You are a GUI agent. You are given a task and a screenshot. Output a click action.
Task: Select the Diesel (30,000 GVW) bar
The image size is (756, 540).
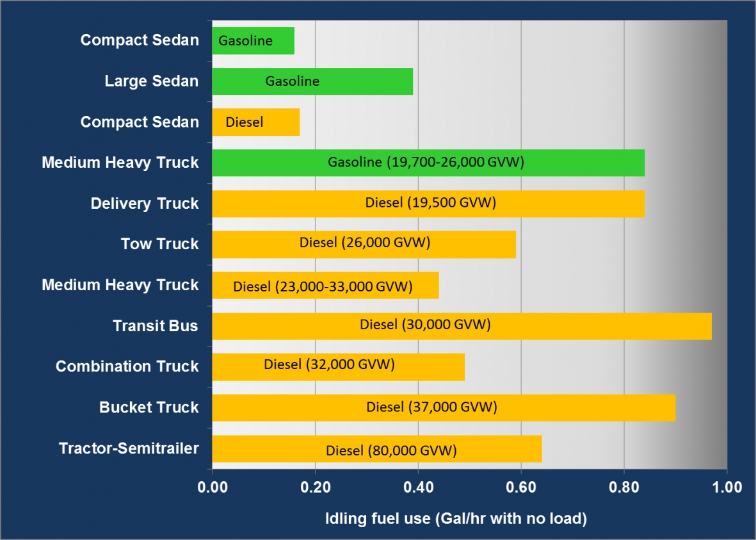(x=461, y=325)
